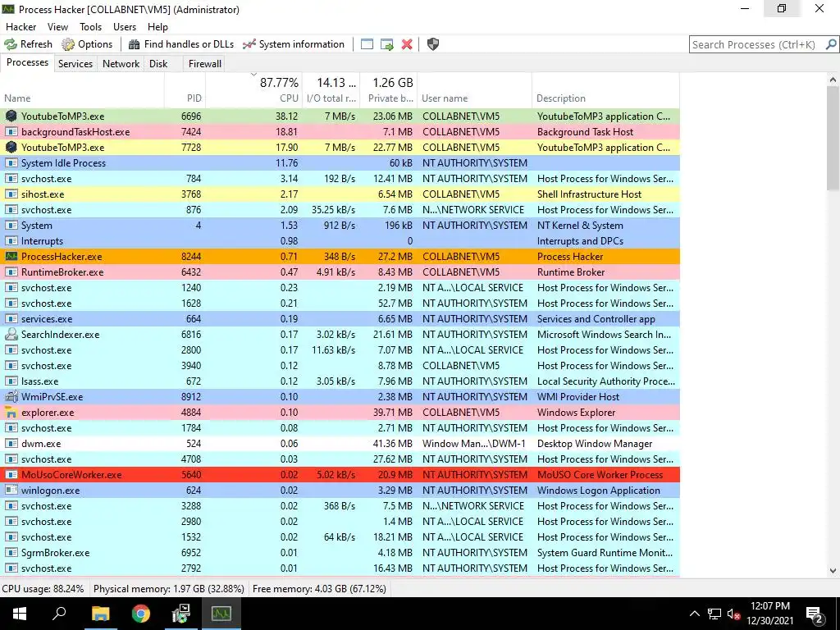Viewport: 840px width, 630px height.
Task: Show hidden tray icons chevron
Action: pyautogui.click(x=694, y=614)
